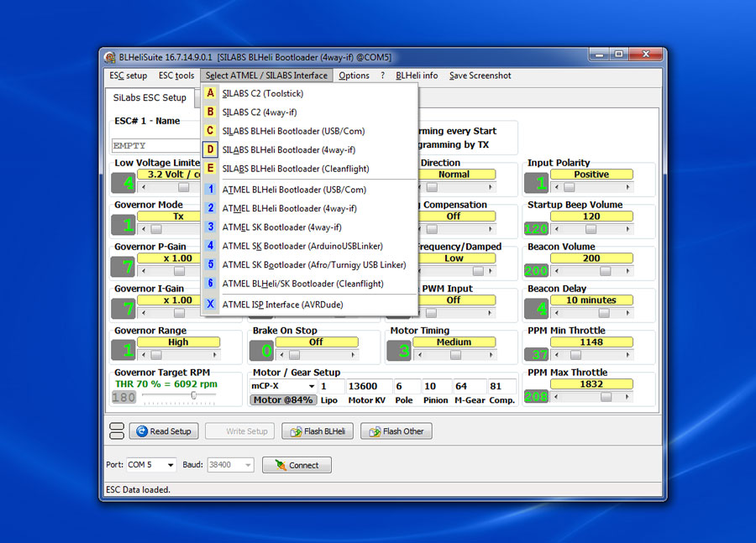
Task: Click Save Screenshot in the menu bar
Action: pos(480,76)
